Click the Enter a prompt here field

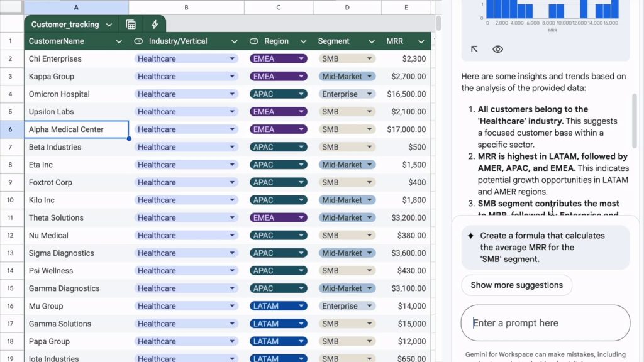click(x=545, y=323)
